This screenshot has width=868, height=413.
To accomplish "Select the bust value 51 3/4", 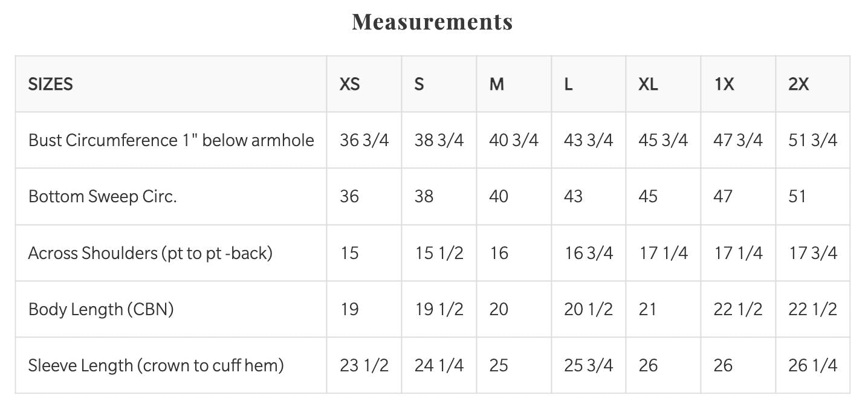I will [813, 140].
